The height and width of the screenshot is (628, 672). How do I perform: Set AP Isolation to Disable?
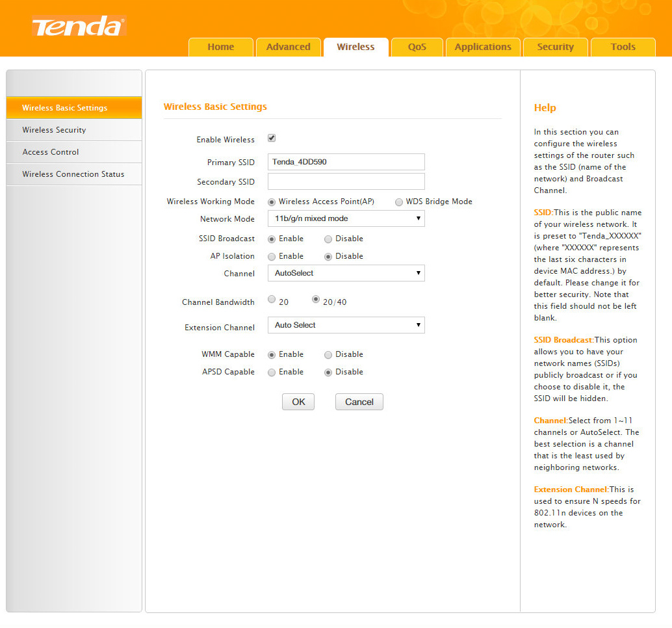coord(328,257)
